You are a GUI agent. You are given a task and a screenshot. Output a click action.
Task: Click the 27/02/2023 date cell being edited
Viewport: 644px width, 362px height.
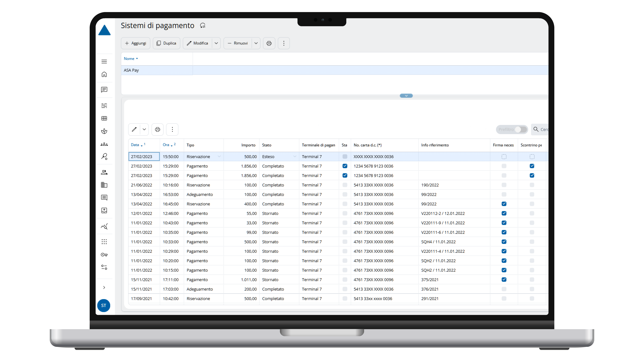(144, 157)
